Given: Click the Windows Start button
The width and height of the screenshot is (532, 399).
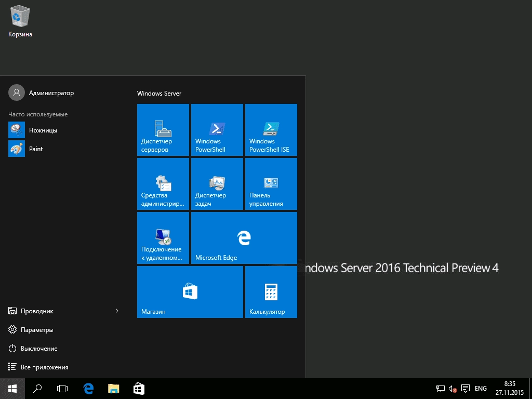Looking at the screenshot, I should click(x=12, y=389).
